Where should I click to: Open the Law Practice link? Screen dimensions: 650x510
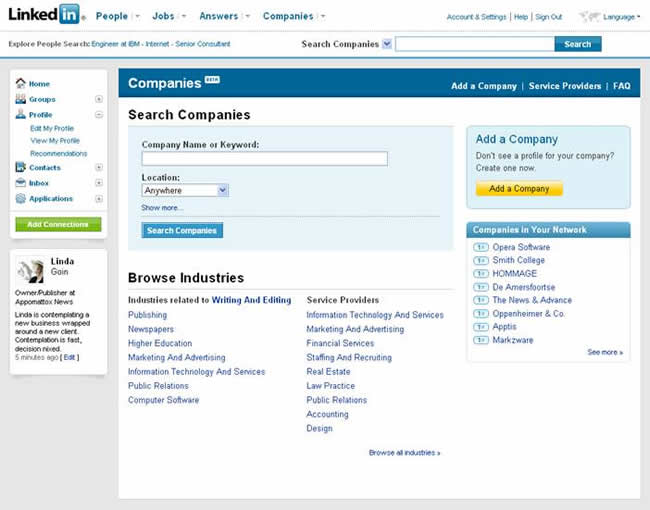[x=330, y=386]
